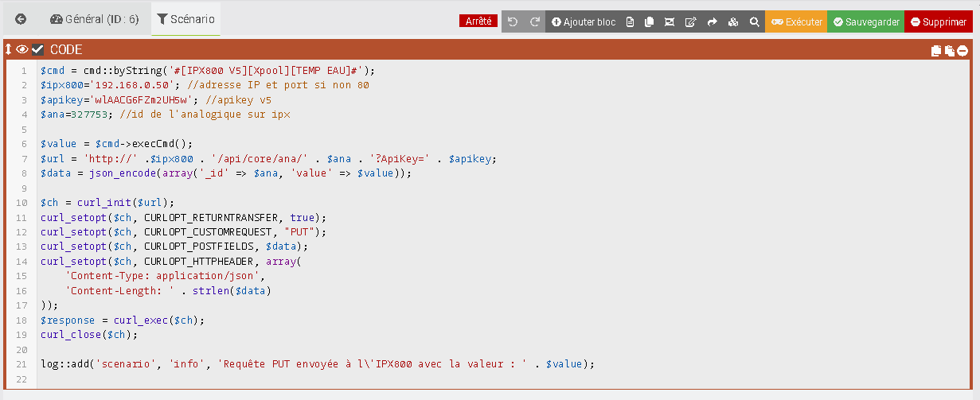Remove the CODE block with the minus icon
980x400 pixels.
tap(962, 51)
